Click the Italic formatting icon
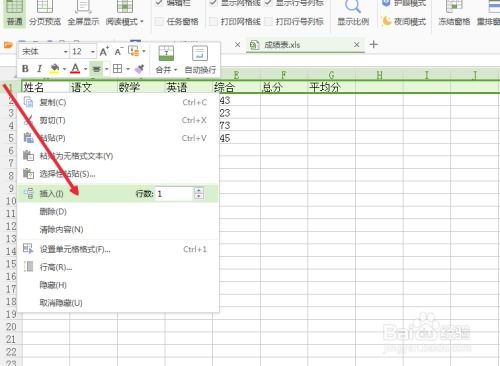 (x=39, y=69)
